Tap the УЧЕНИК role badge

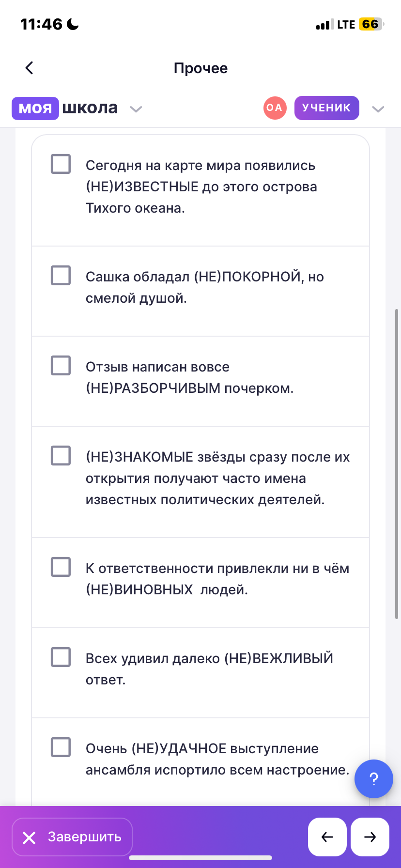click(x=326, y=108)
